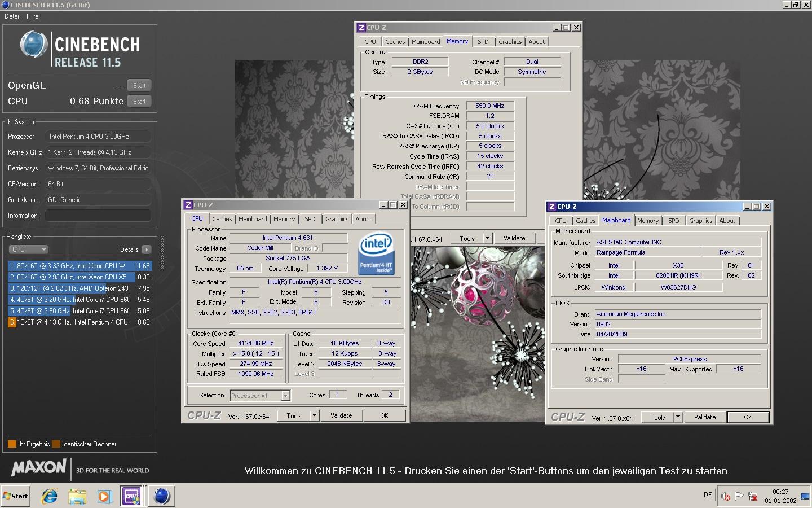Click the Tools button in CPU window
Image resolution: width=812 pixels, height=508 pixels.
click(x=294, y=415)
